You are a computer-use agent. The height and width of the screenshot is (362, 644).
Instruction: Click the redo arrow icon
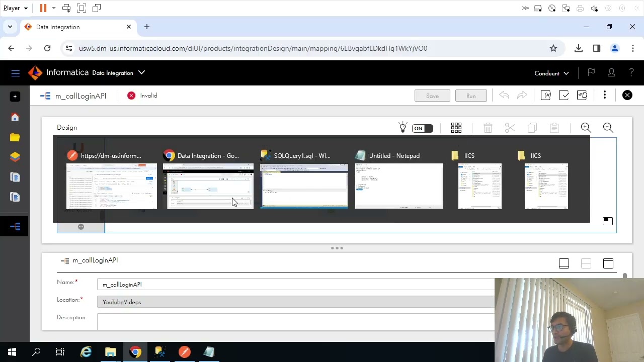pos(522,96)
